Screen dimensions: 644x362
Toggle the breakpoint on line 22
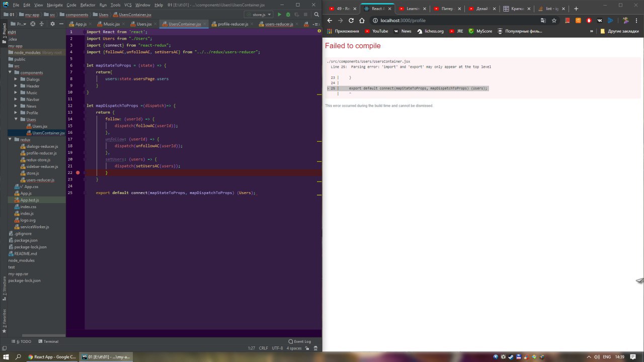click(77, 172)
